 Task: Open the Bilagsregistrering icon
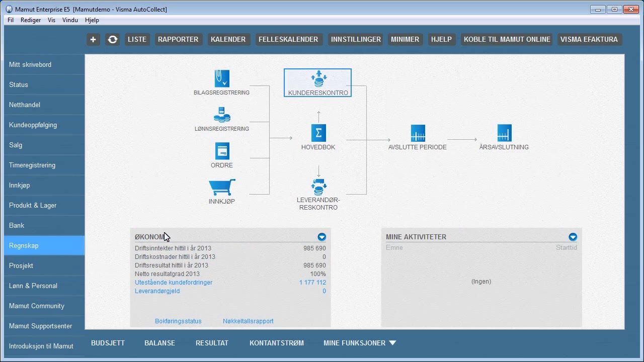[222, 79]
